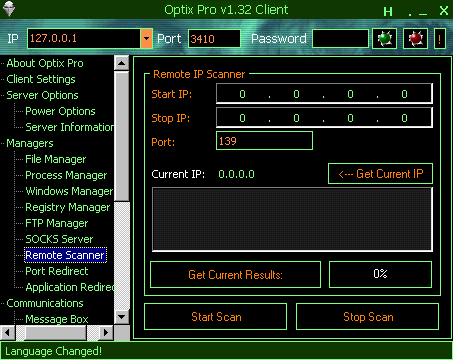Select Server Information tree item
Screen dimensions: 453x360
click(70, 127)
